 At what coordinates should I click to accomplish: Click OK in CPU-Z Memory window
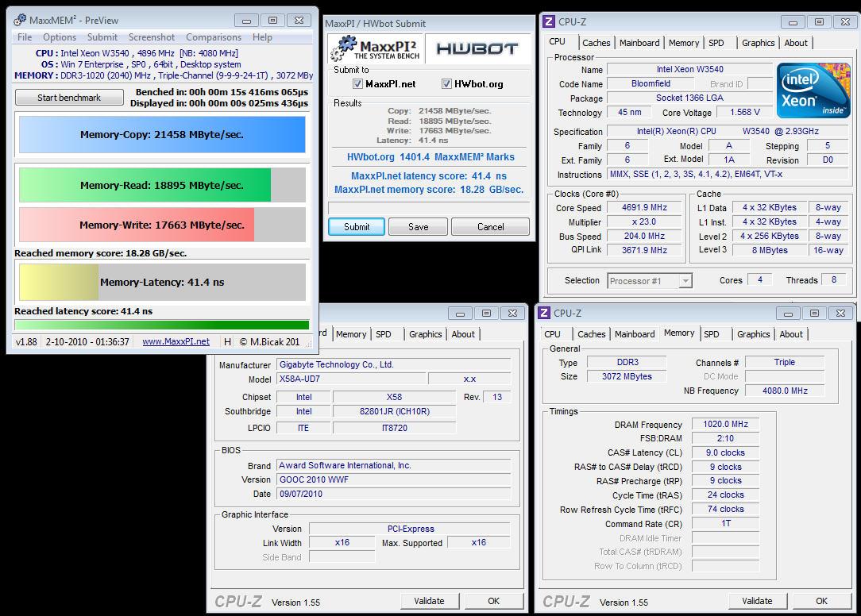pyautogui.click(x=821, y=601)
